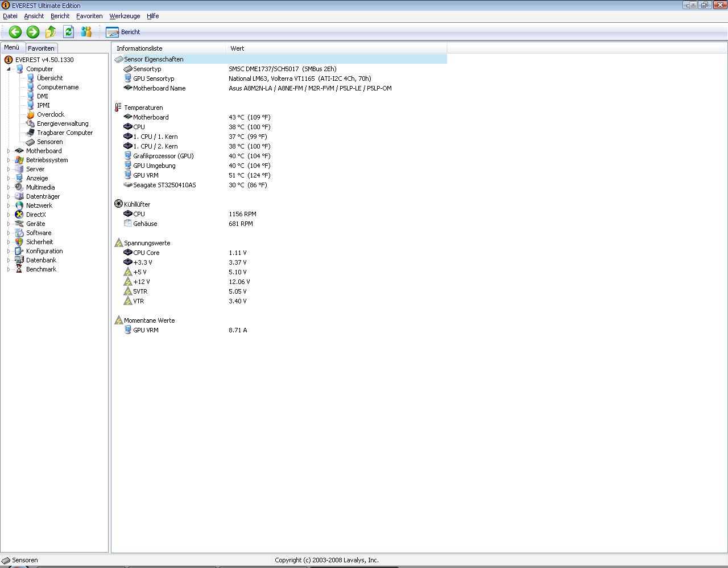The width and height of the screenshot is (728, 568).
Task: Open the Werkzeuge menu
Action: pos(125,16)
